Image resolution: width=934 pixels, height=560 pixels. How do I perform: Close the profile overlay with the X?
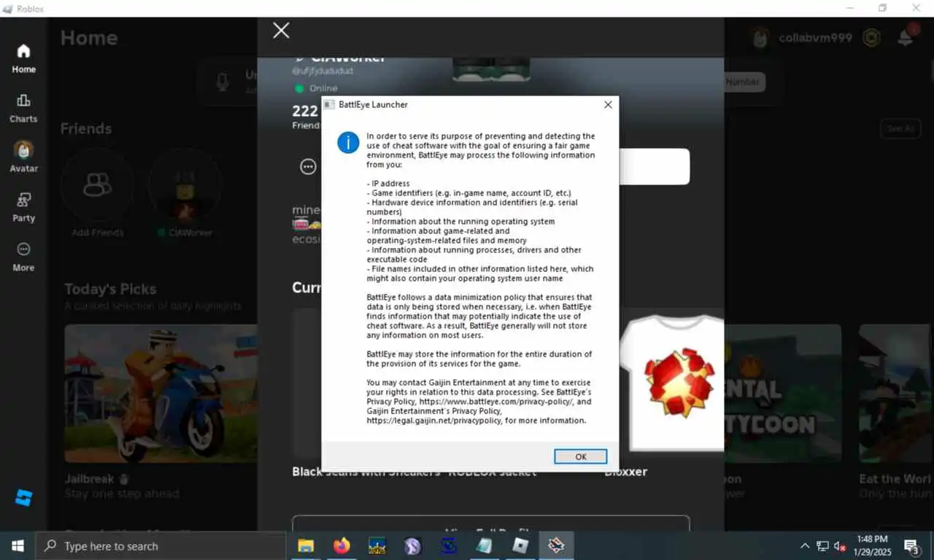281,30
